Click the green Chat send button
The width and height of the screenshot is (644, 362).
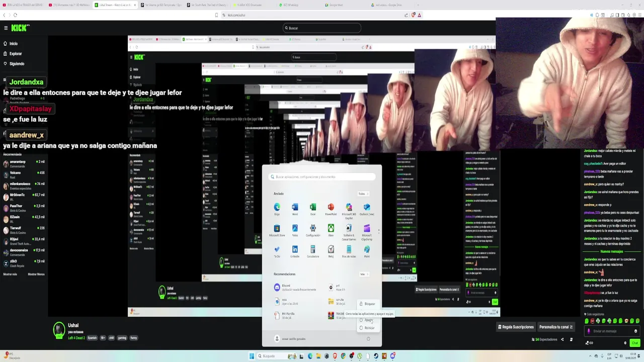coord(635,343)
